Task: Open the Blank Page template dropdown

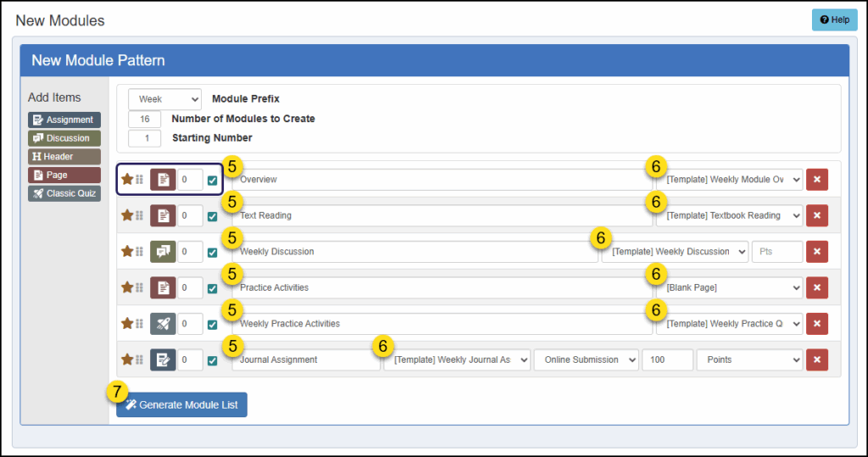Action: [x=730, y=287]
